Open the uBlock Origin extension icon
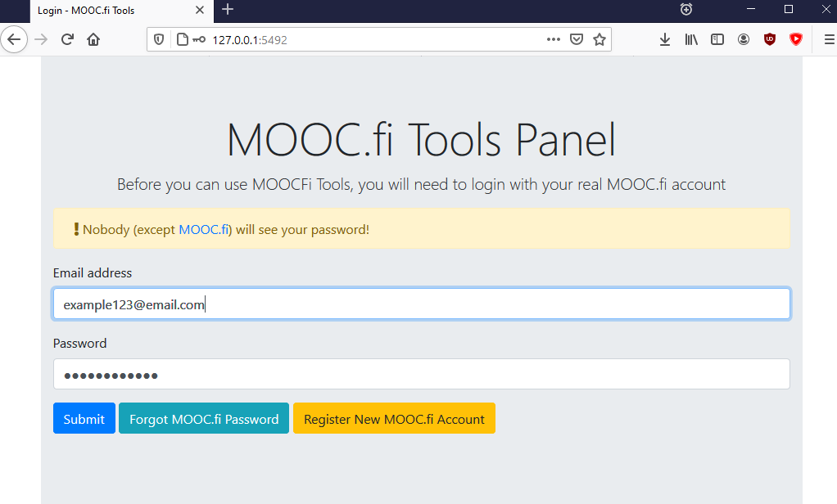The height and width of the screenshot is (504, 837). point(770,39)
